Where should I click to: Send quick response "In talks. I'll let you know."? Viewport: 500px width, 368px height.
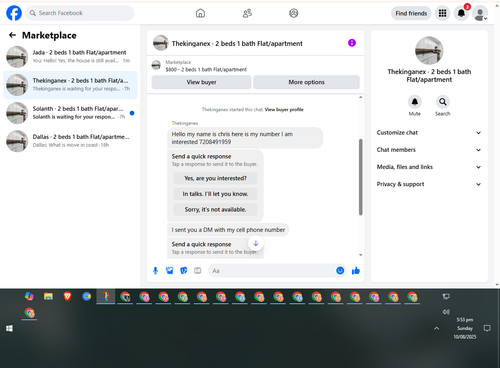215,194
